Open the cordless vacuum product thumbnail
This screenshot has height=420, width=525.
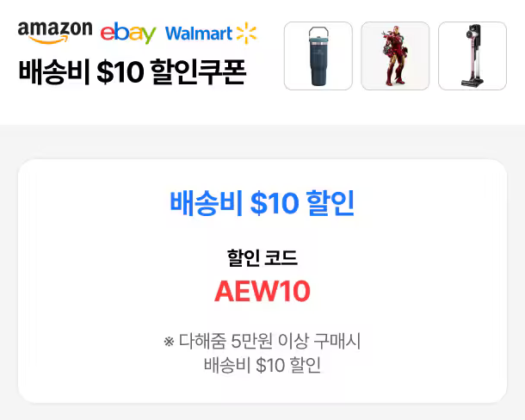pyautogui.click(x=472, y=56)
